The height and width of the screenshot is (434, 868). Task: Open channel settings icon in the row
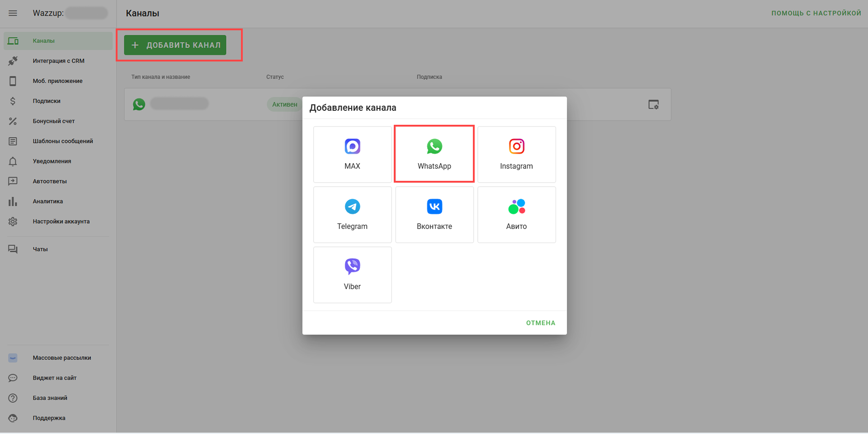click(x=653, y=104)
